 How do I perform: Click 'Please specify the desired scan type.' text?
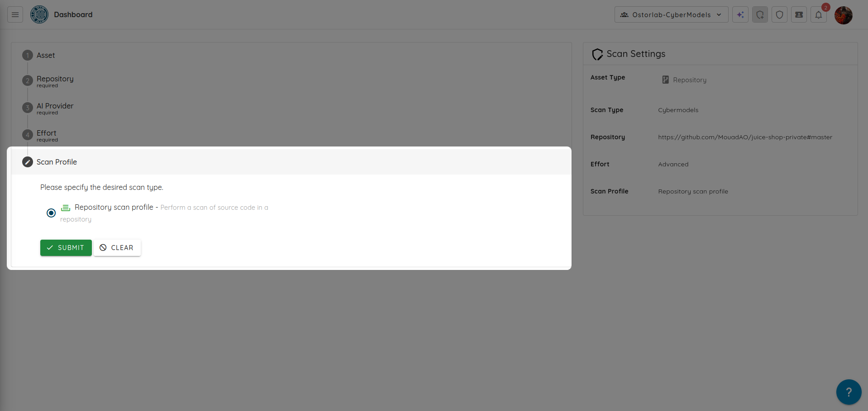[102, 187]
